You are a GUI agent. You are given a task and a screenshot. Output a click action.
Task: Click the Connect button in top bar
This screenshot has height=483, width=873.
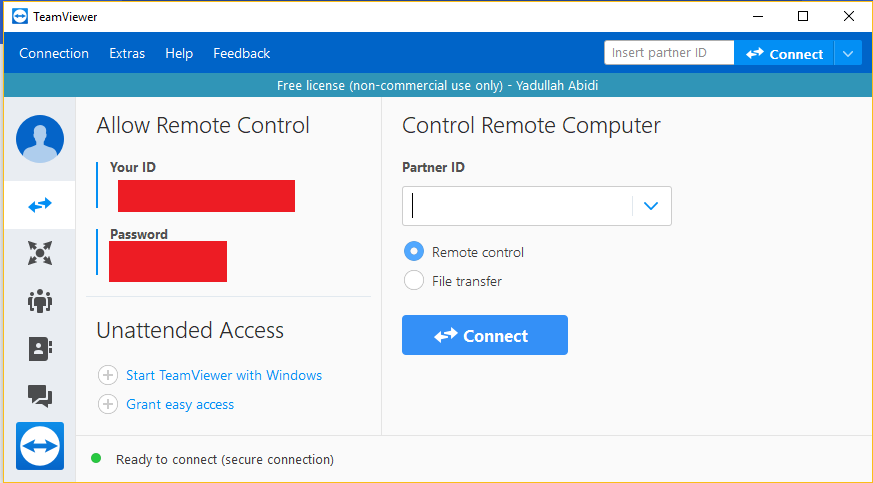tap(784, 53)
